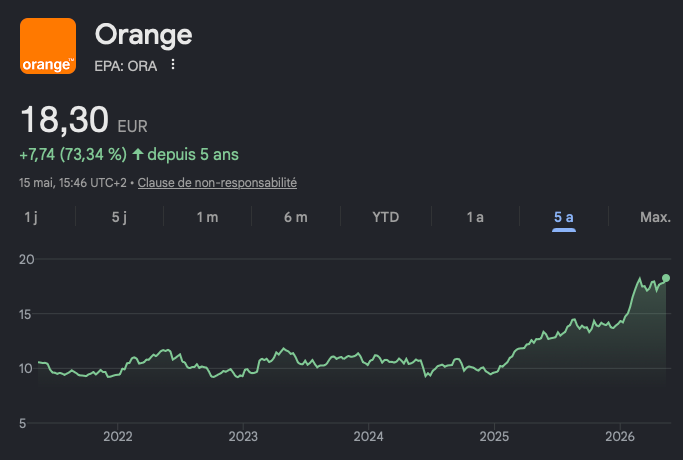Image resolution: width=683 pixels, height=460 pixels.
Task: Click the 2025 x-axis label
Action: [494, 436]
